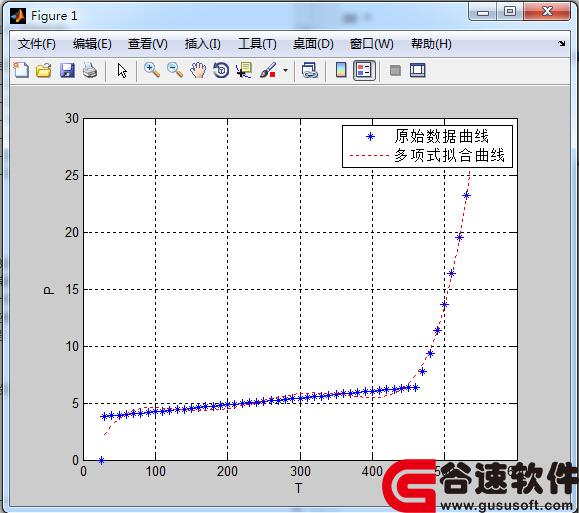Select the Brush data tool
579x513 pixels.
click(x=268, y=70)
